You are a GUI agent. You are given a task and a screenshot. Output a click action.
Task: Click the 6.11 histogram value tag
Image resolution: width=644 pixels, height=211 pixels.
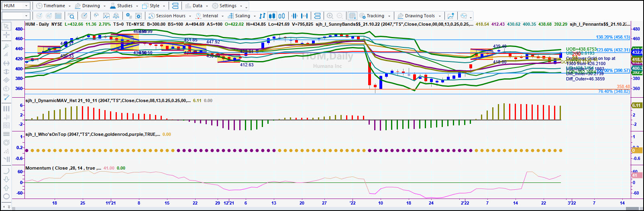636,105
